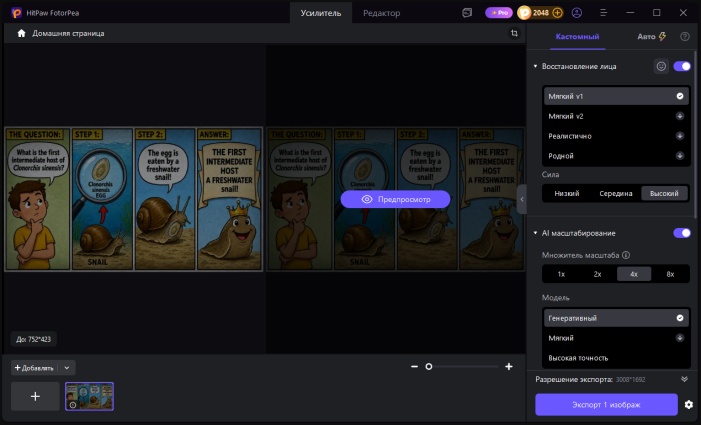Collapse the right settings panel arrow

(522, 199)
